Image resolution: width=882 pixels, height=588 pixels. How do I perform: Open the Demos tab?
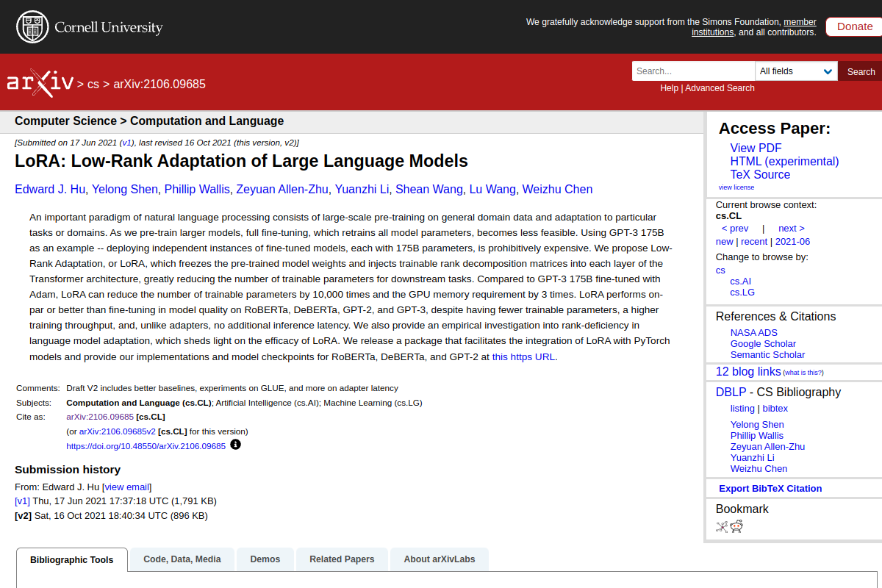coord(265,559)
